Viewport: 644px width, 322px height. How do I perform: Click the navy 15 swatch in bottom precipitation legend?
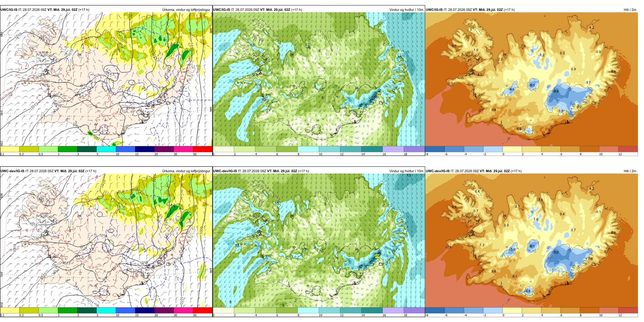(x=145, y=310)
